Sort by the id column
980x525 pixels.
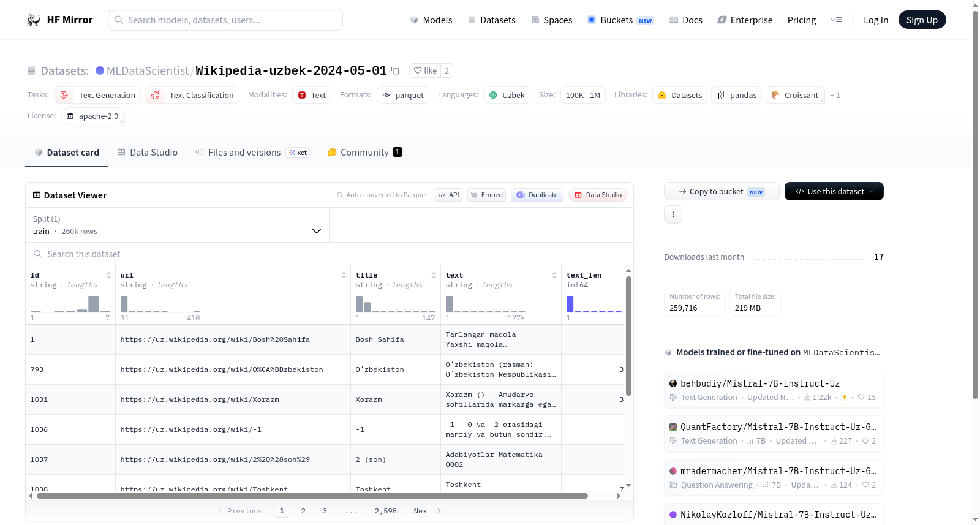[108, 275]
